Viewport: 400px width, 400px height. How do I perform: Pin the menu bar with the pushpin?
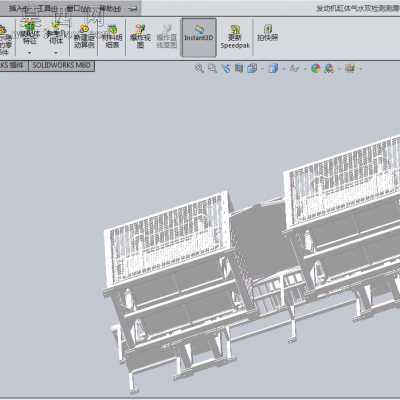point(133,9)
